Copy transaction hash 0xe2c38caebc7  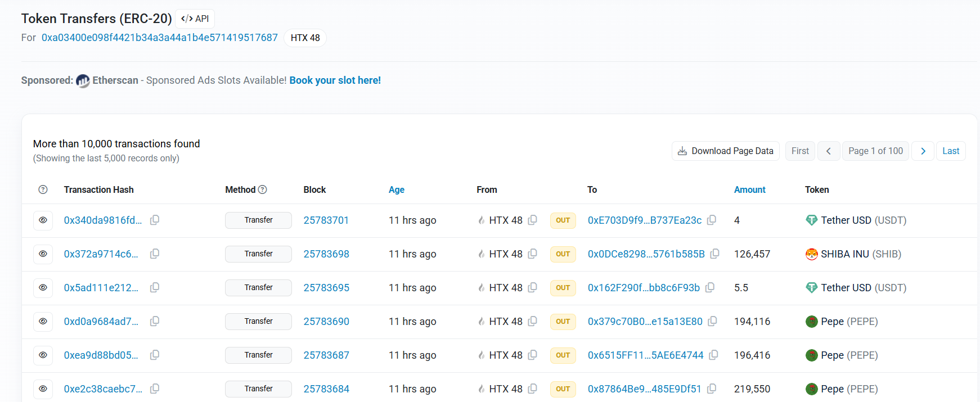(x=155, y=389)
